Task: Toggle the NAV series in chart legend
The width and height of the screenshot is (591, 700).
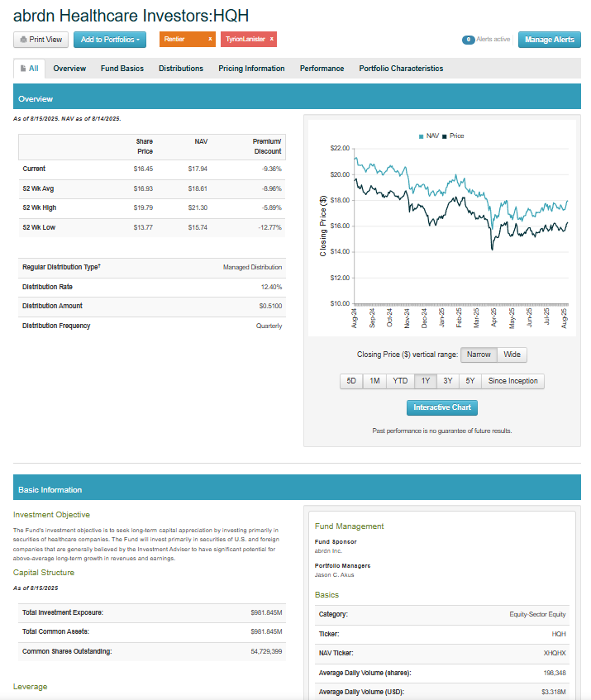Action: 429,136
